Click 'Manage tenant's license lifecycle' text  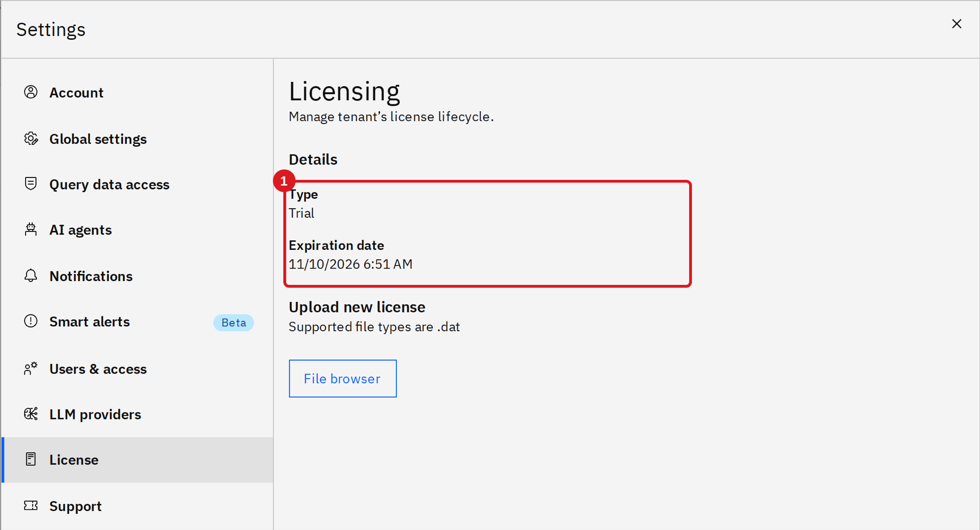(x=391, y=117)
